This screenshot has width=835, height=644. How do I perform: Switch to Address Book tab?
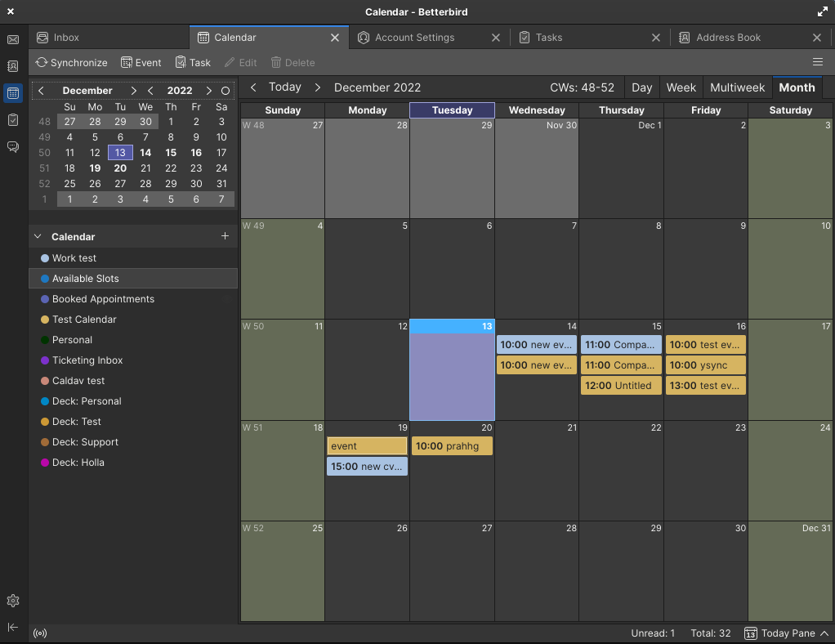click(x=750, y=38)
